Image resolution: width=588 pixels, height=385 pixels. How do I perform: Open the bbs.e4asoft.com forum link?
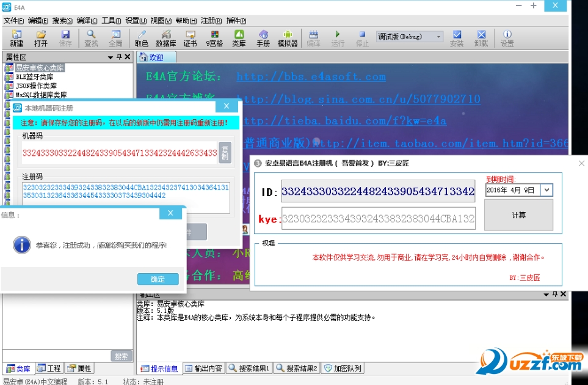click(x=311, y=77)
